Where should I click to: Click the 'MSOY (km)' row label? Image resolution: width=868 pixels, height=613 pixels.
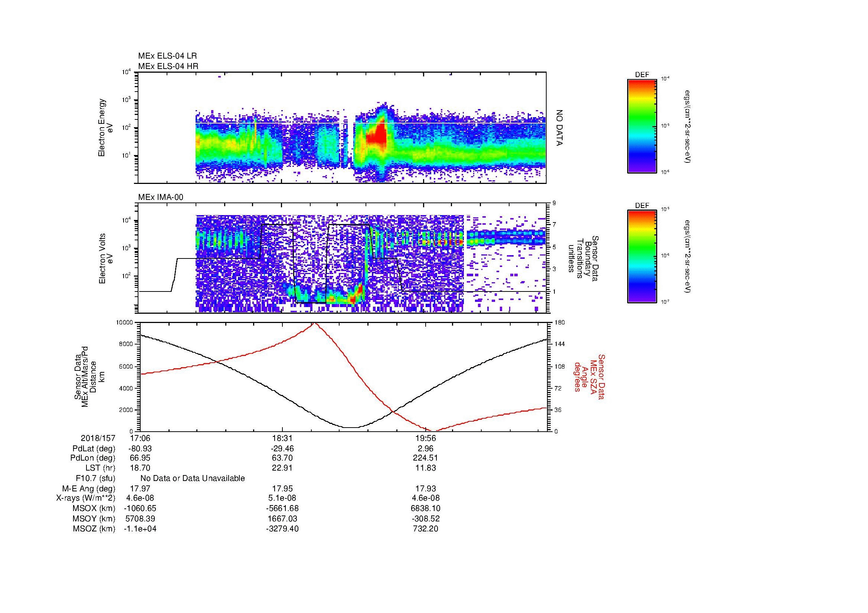(94, 518)
